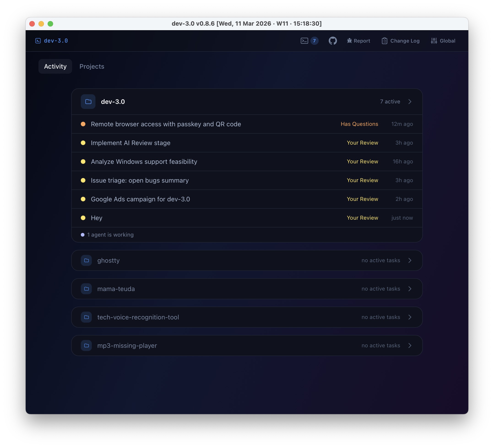This screenshot has height=448, width=494.
Task: Click the mp3-missing-player folder icon
Action: click(86, 345)
